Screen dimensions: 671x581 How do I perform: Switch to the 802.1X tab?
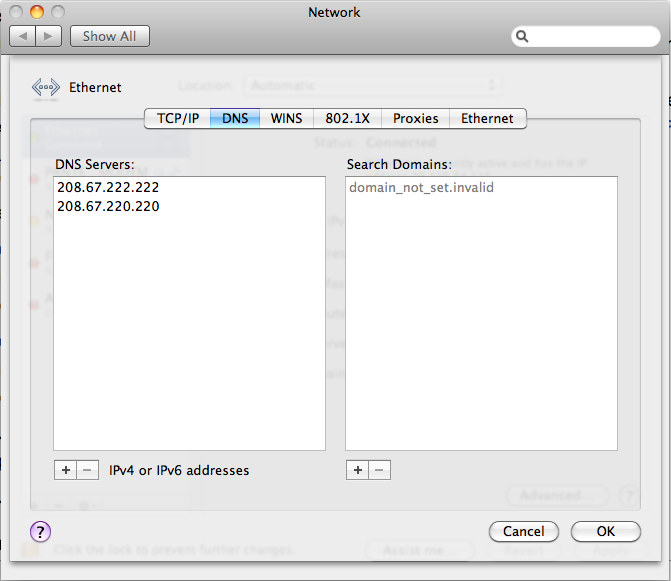[347, 119]
